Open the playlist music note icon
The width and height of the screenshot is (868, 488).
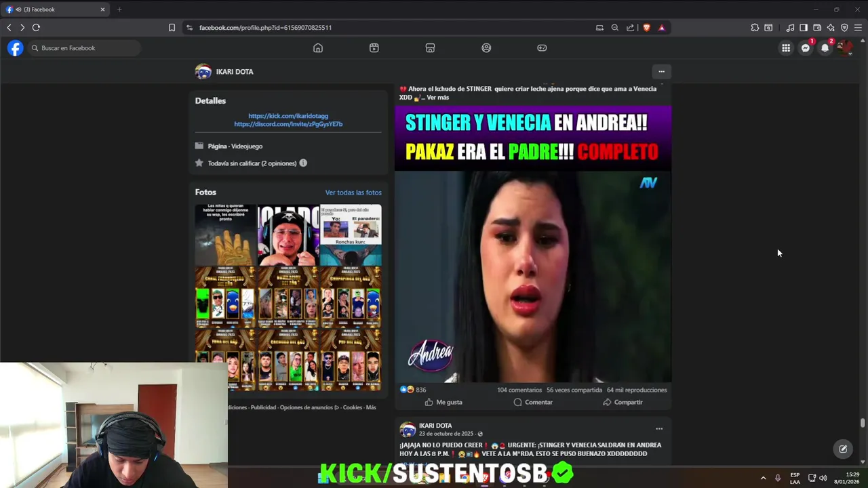[x=790, y=28]
